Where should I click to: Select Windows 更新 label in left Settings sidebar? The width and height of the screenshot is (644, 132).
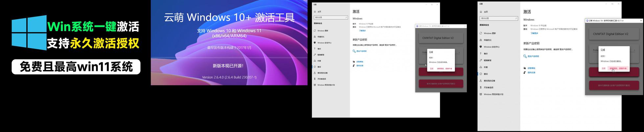click(323, 31)
